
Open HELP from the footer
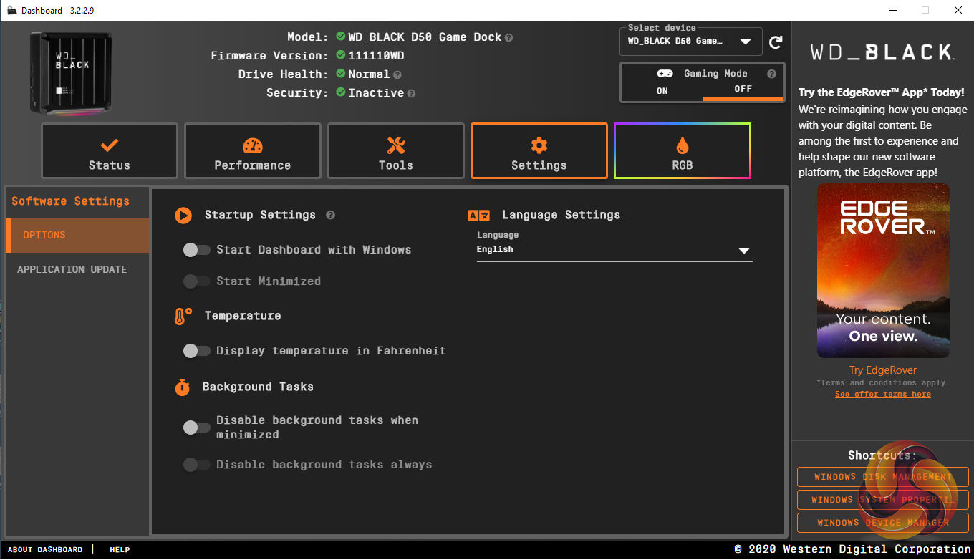pos(120,550)
